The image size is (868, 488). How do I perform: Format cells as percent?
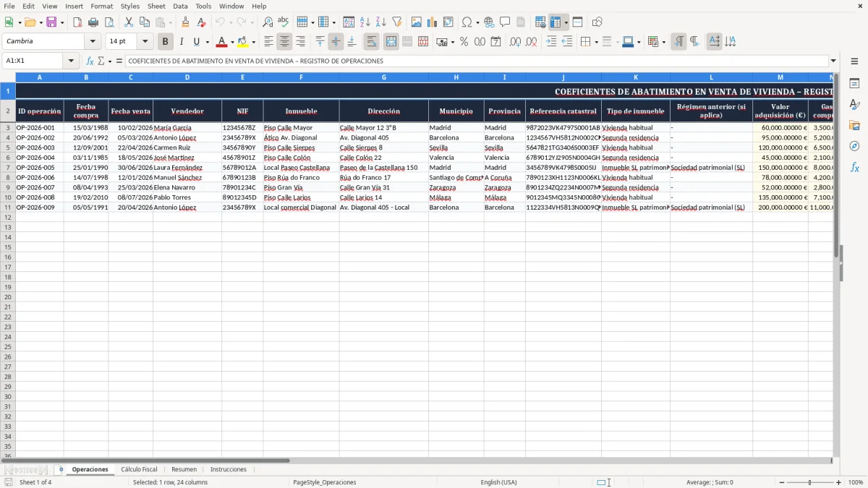(x=464, y=42)
